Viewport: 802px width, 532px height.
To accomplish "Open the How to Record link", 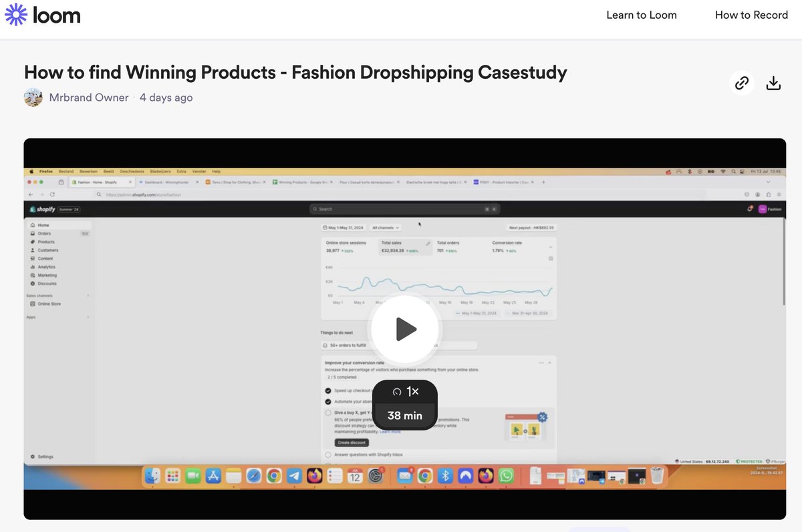I will click(751, 15).
